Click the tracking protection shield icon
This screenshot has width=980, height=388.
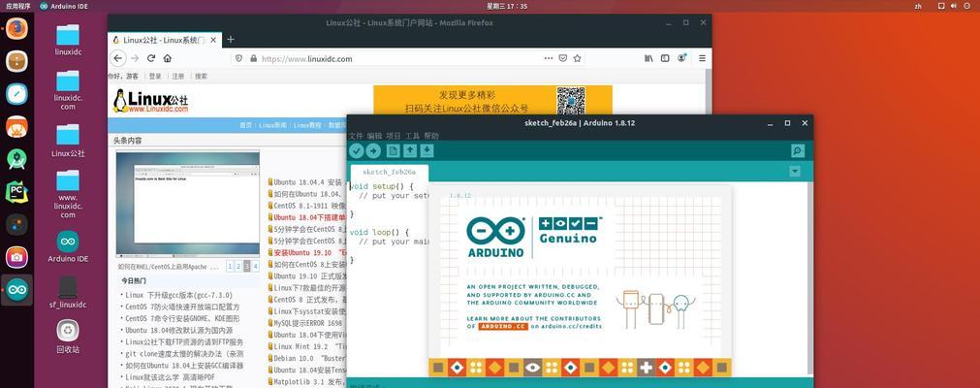click(x=238, y=59)
